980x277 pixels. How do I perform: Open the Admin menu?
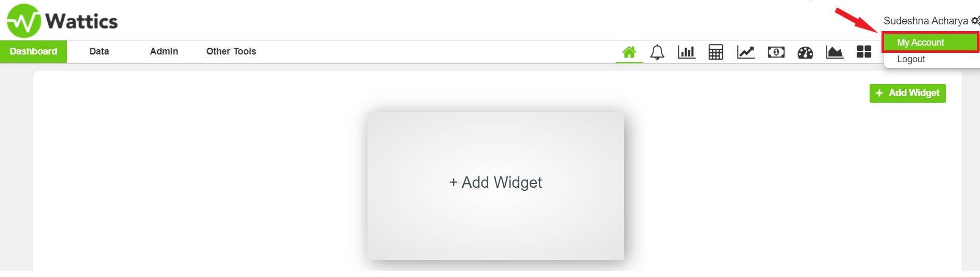click(x=164, y=51)
